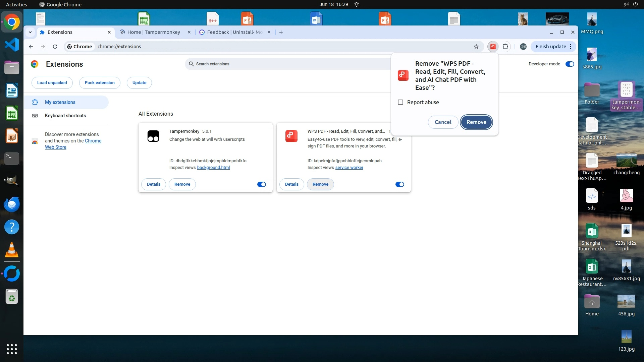Viewport: 644px width, 362px height.
Task: Open the Chrome Web Store link
Action: tap(93, 141)
